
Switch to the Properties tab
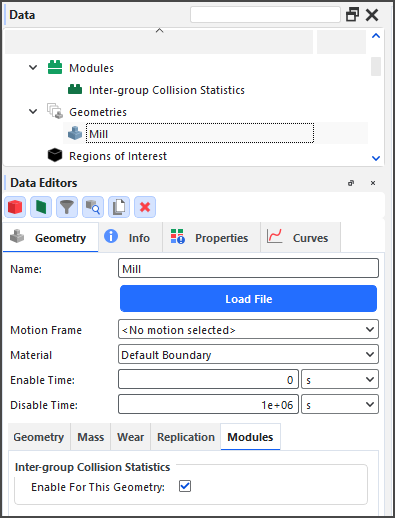(x=211, y=238)
